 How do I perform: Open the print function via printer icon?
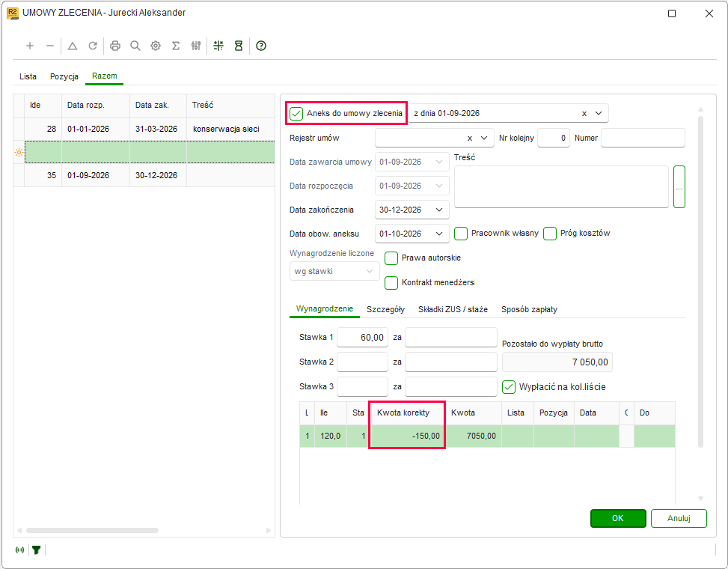pos(115,46)
